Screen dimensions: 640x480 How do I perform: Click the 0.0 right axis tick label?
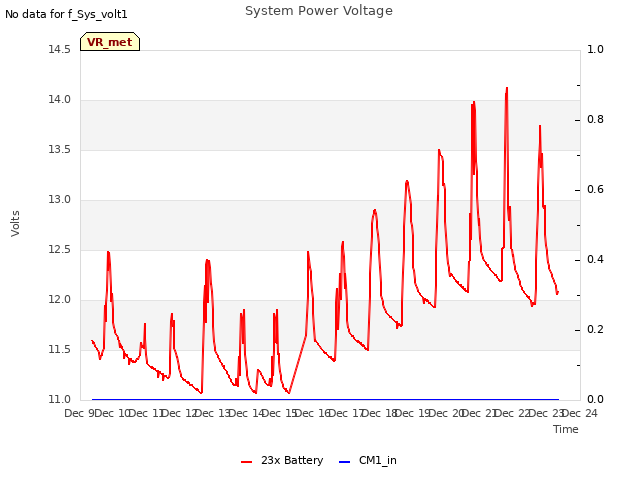(595, 400)
